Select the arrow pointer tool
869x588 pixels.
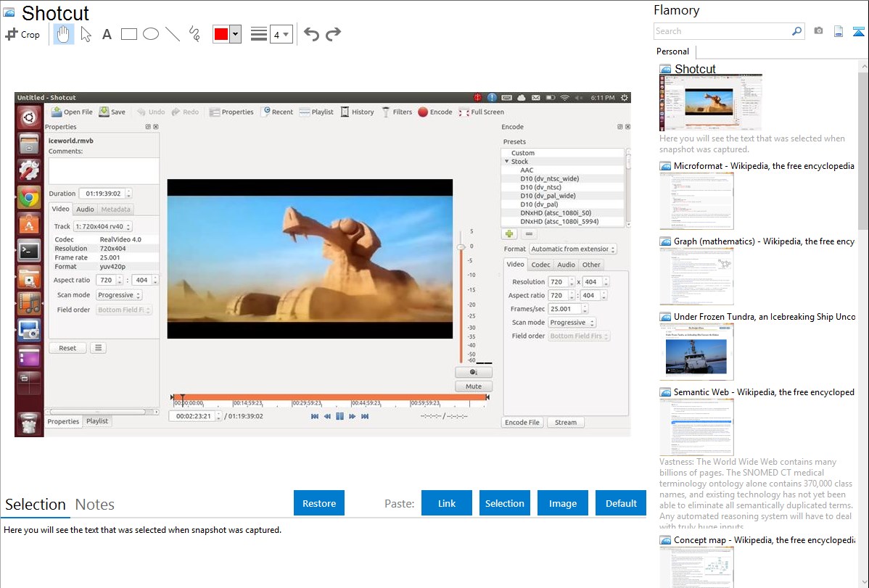click(86, 34)
